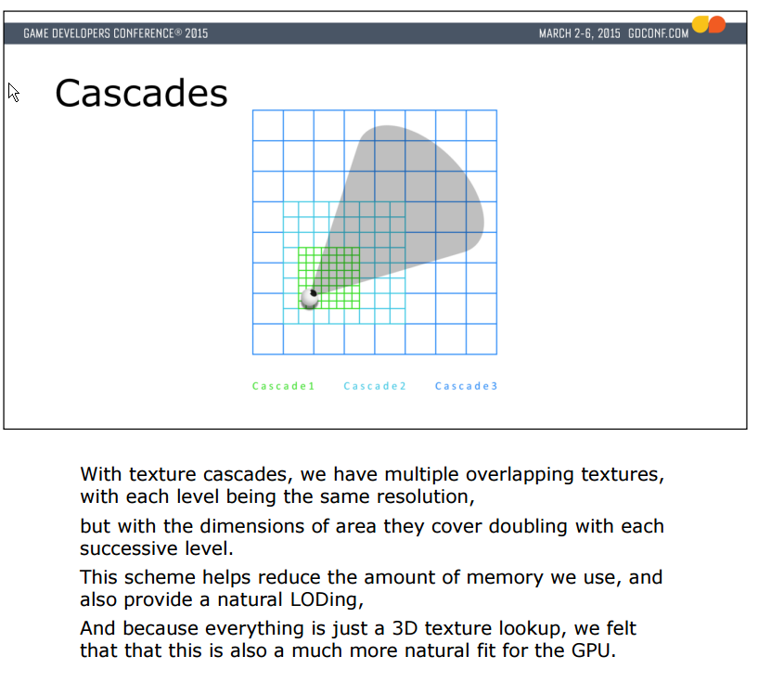This screenshot has height=682, width=784.
Task: Click the line 'With texture cascades, we have multiple'
Action: pos(372,474)
